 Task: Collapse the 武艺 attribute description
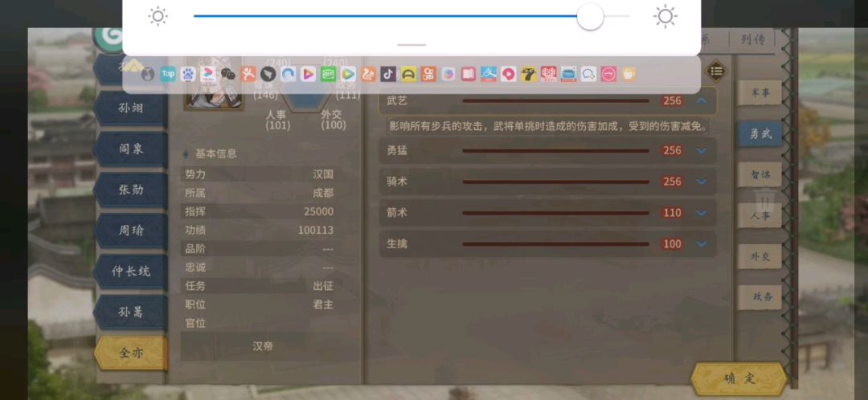[x=702, y=100]
